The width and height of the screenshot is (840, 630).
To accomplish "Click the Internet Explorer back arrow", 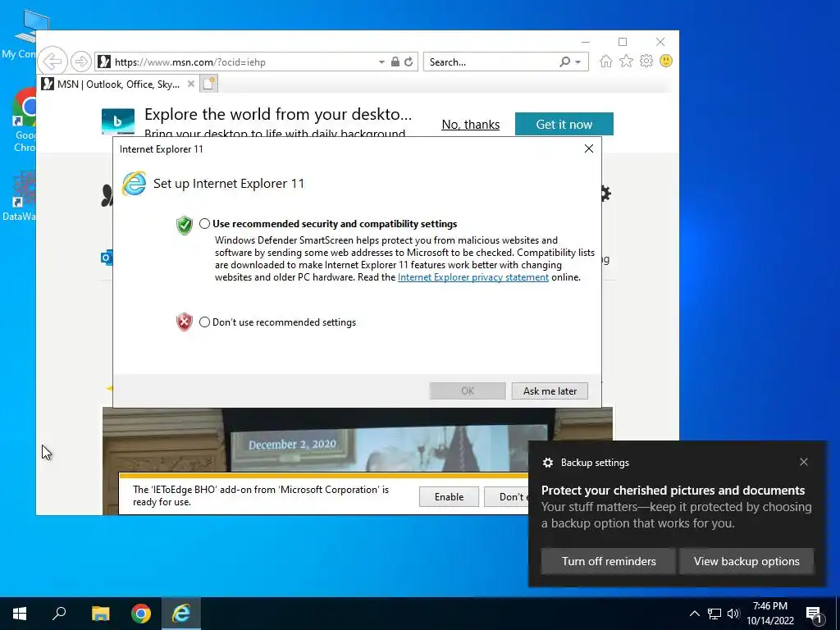I will 52,62.
